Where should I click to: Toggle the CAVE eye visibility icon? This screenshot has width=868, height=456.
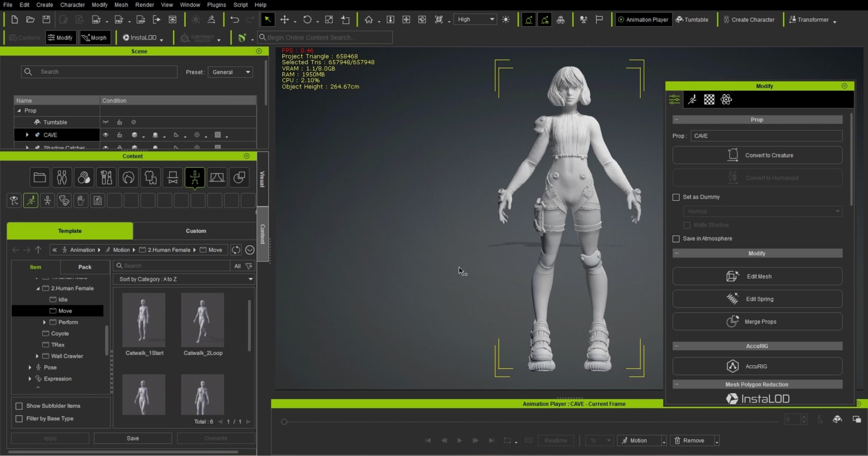(x=106, y=135)
